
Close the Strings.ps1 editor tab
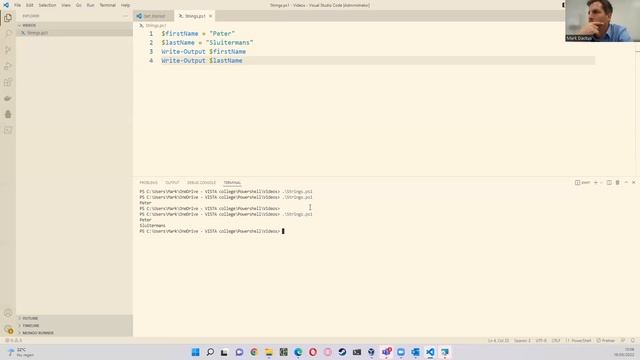(x=211, y=16)
